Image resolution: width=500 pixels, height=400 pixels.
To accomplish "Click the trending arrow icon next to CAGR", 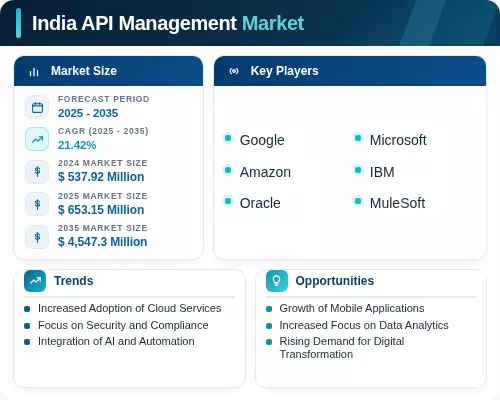I will (37, 139).
